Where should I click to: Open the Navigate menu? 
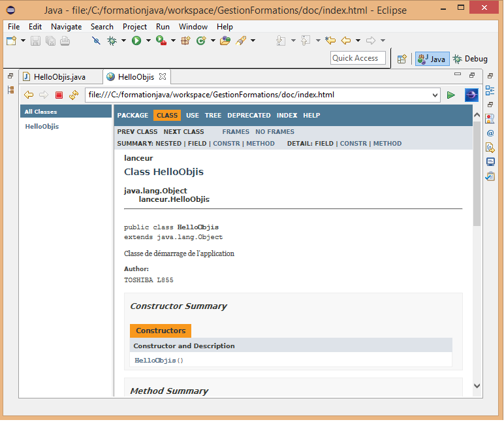(x=67, y=27)
